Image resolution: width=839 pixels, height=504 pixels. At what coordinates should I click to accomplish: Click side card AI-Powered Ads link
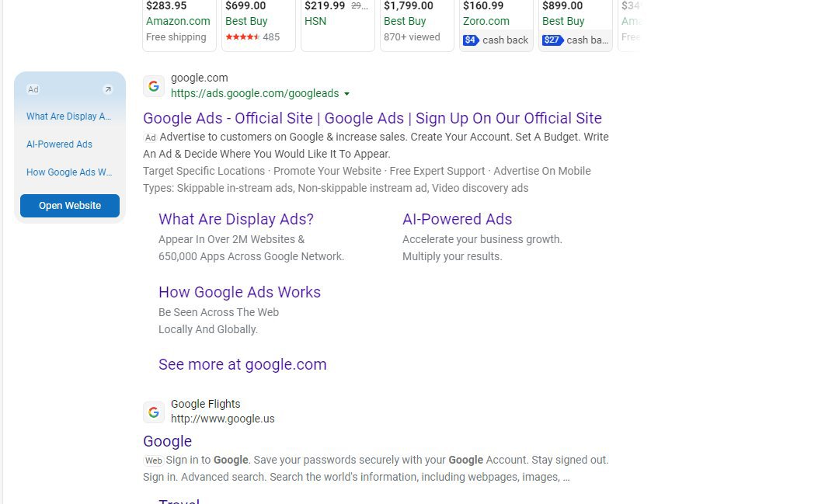[x=59, y=144]
